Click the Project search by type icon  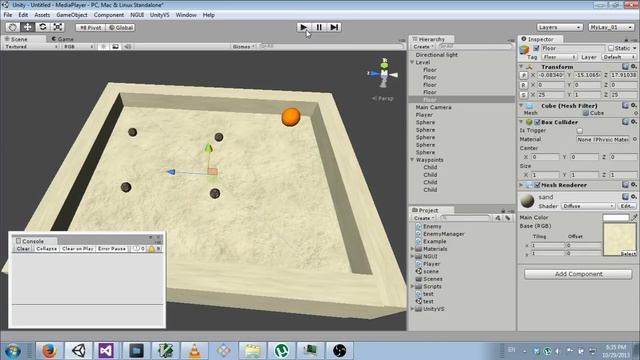[498, 218]
